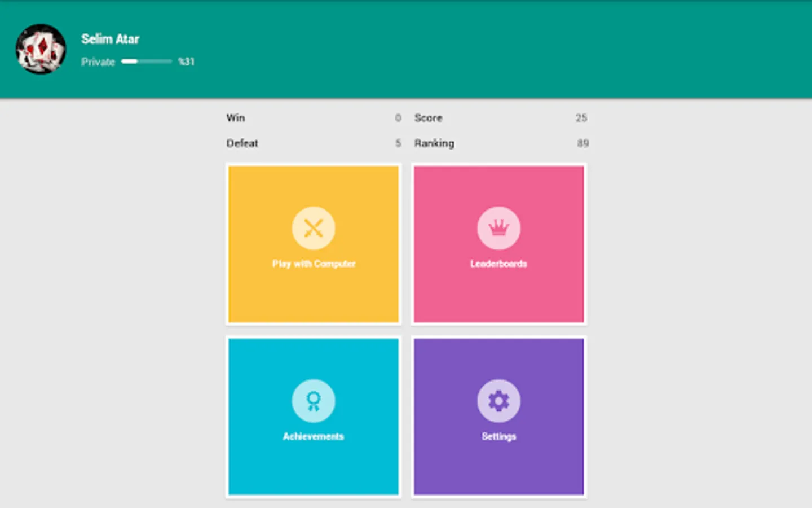812x508 pixels.
Task: Click the Win count 0
Action: pos(398,118)
